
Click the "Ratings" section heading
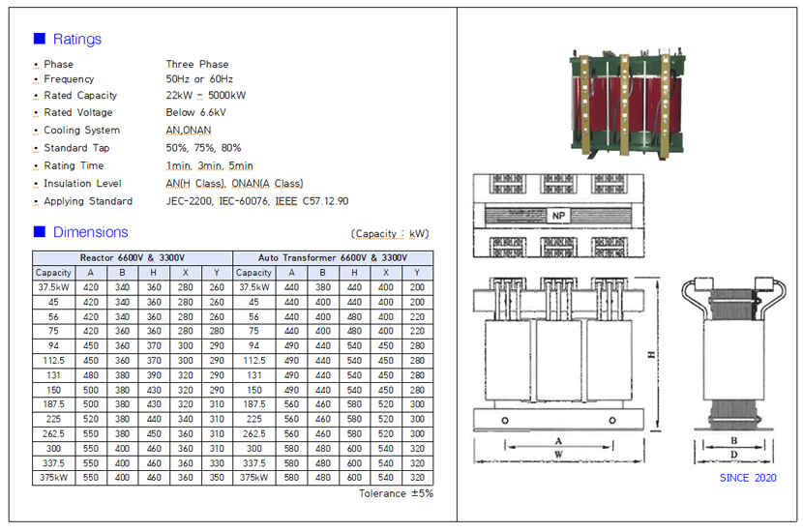(77, 39)
